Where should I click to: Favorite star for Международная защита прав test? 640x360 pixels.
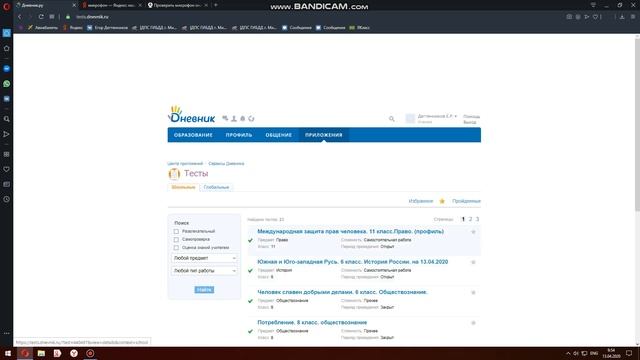[x=473, y=232]
